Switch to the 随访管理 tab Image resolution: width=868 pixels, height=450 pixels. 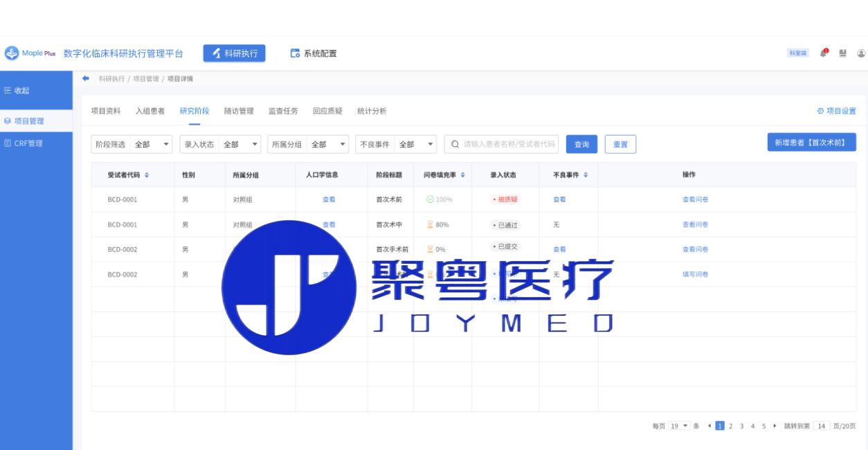point(239,111)
